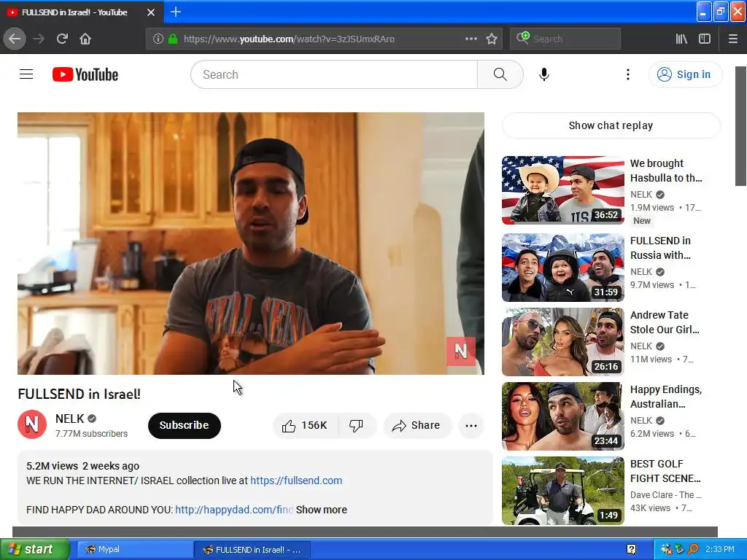The height and width of the screenshot is (560, 747).
Task: Open the fullsend.com link in description
Action: 296,481
